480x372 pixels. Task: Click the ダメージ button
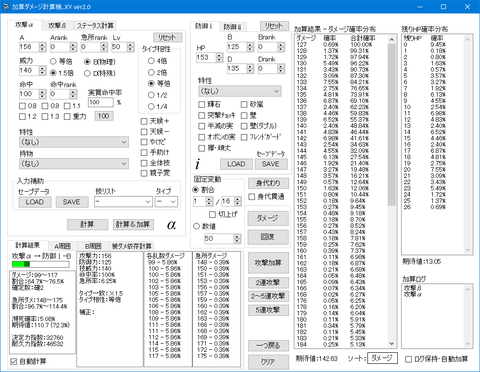tap(268, 218)
